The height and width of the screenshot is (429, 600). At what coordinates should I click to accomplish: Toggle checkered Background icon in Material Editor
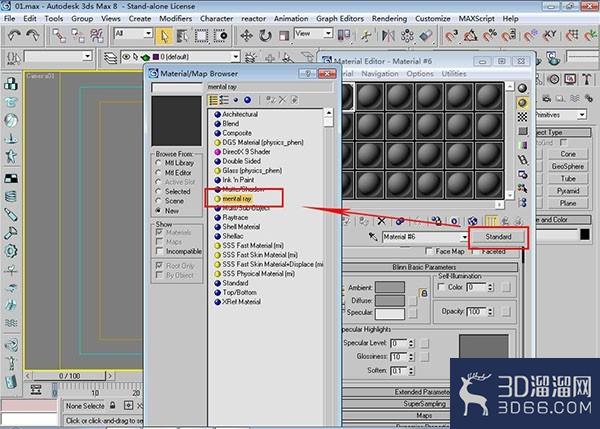[522, 117]
